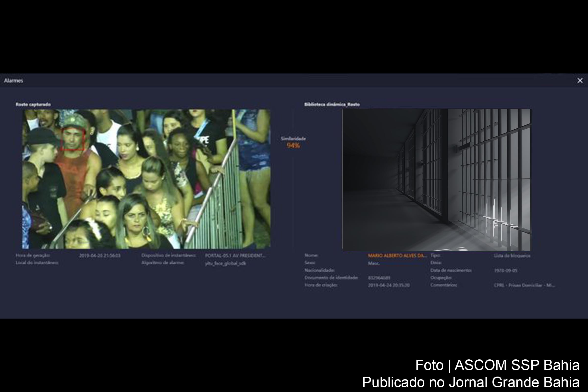This screenshot has width=588, height=392.
Task: Click the orange 94% similarity value
Action: point(293,146)
